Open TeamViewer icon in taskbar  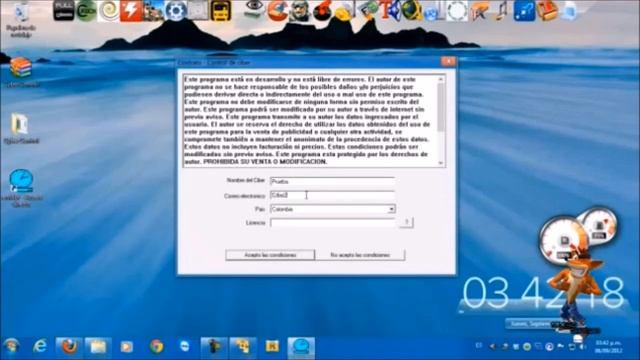point(185,346)
